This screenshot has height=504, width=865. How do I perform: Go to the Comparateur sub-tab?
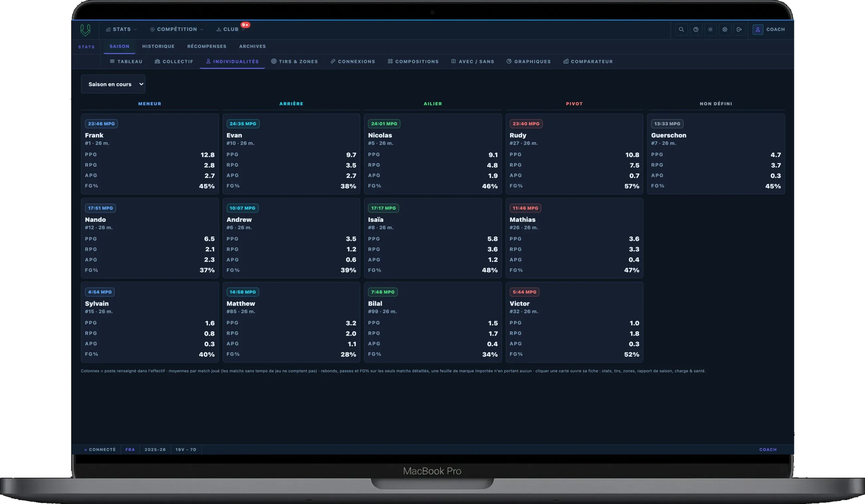[x=588, y=62]
